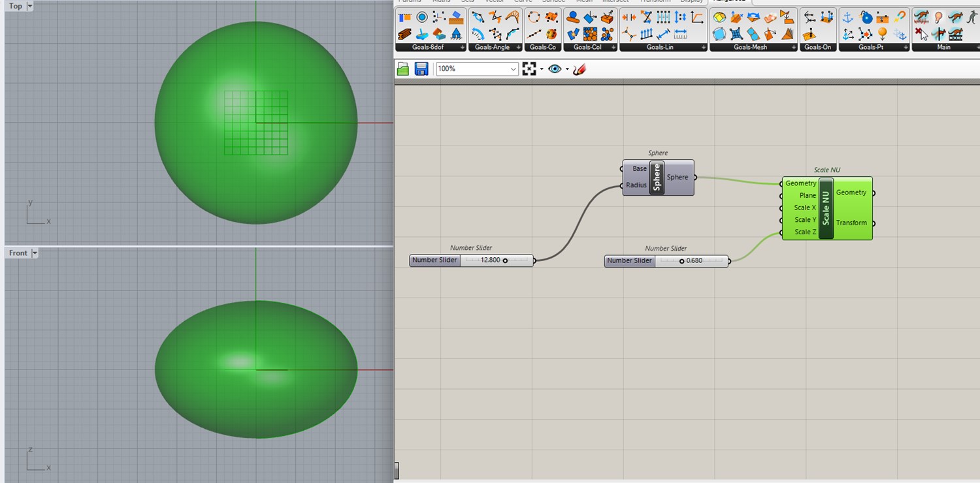This screenshot has height=483, width=980.
Task: Select the concentric circle icon in Goals-6dof
Action: pyautogui.click(x=422, y=17)
